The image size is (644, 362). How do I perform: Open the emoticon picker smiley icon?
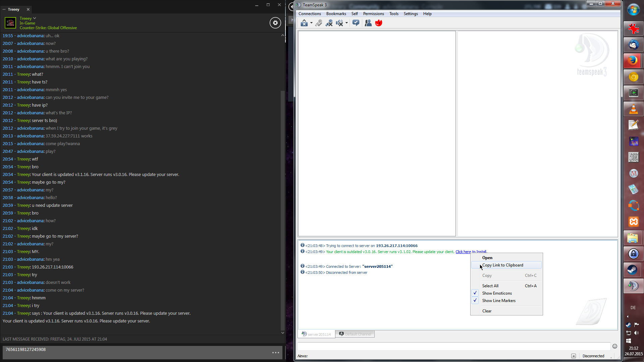(x=614, y=346)
